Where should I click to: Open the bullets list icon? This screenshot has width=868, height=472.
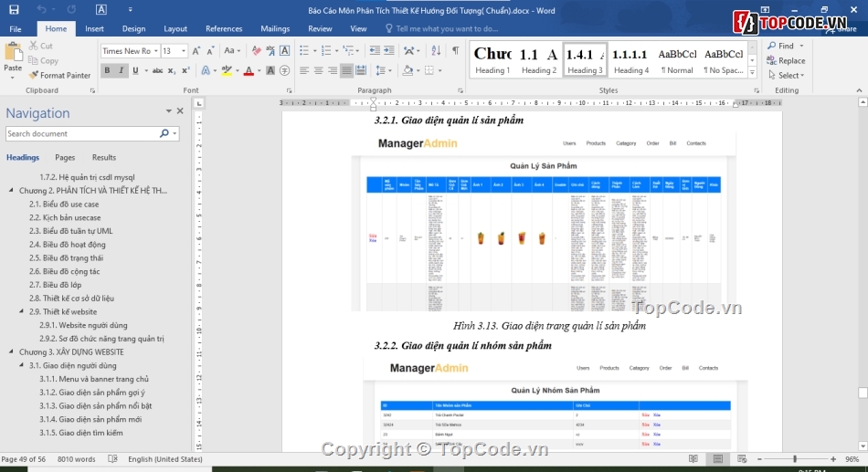(304, 51)
